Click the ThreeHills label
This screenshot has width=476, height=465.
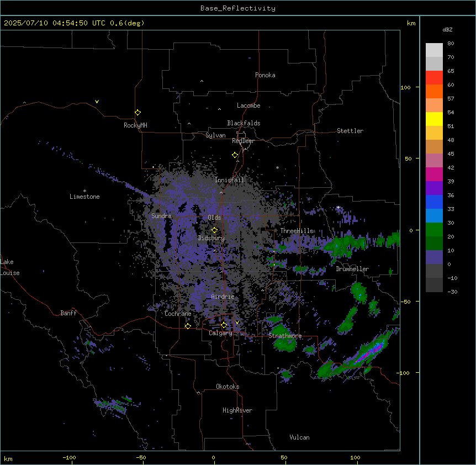pyautogui.click(x=297, y=231)
